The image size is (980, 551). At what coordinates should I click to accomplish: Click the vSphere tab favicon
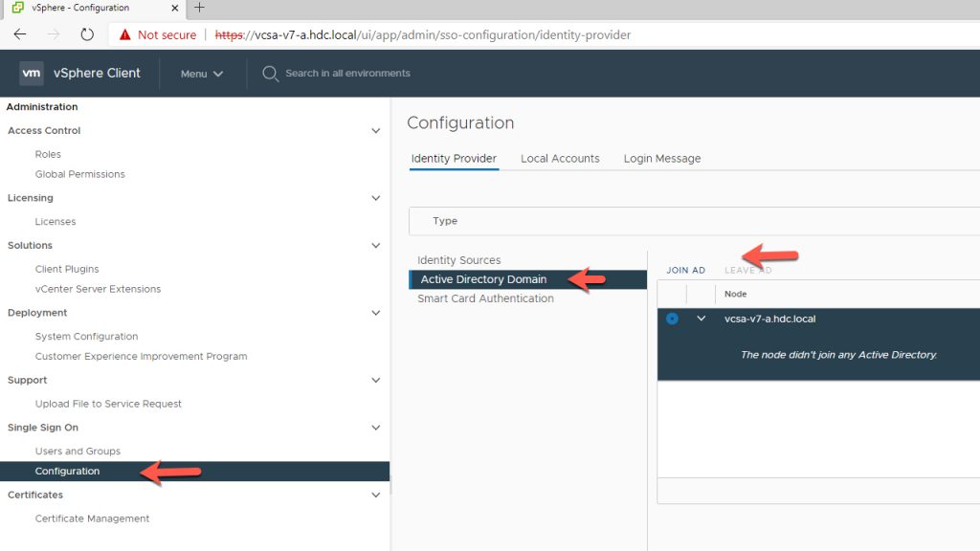click(17, 8)
